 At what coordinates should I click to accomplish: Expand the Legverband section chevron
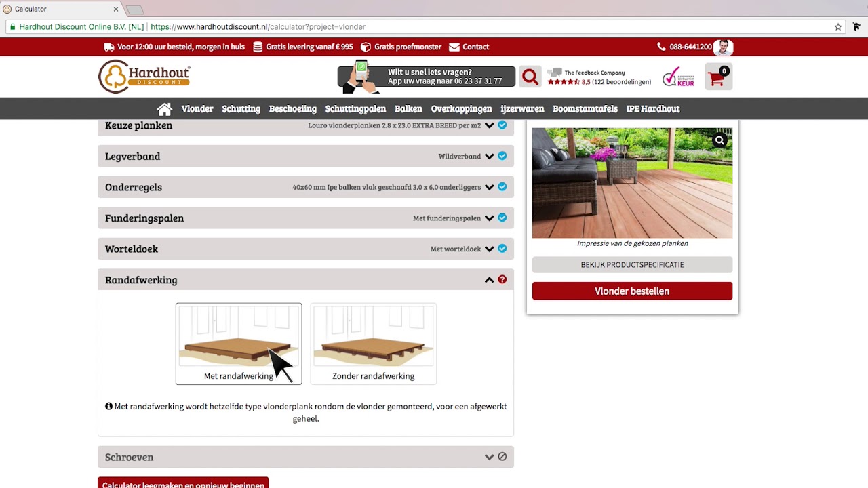489,157
